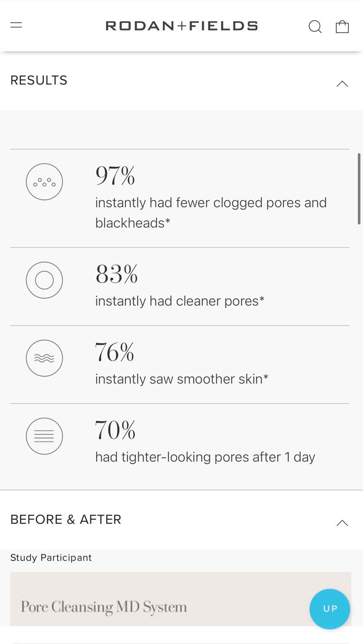Screen dimensions: 363x644
Task: Collapse the Before & After chevron
Action: (x=342, y=523)
